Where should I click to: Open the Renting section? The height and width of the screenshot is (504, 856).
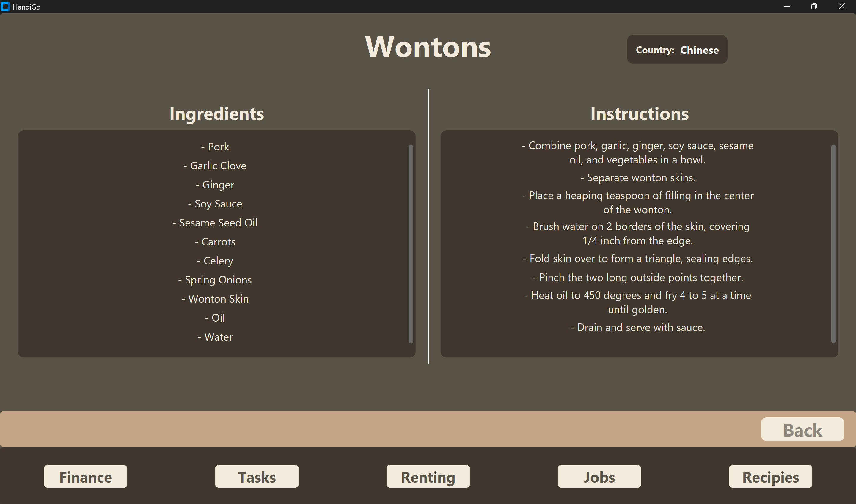[428, 477]
